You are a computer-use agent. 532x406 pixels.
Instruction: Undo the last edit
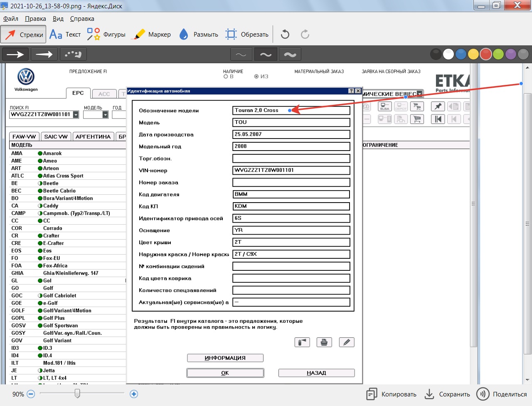tap(285, 35)
